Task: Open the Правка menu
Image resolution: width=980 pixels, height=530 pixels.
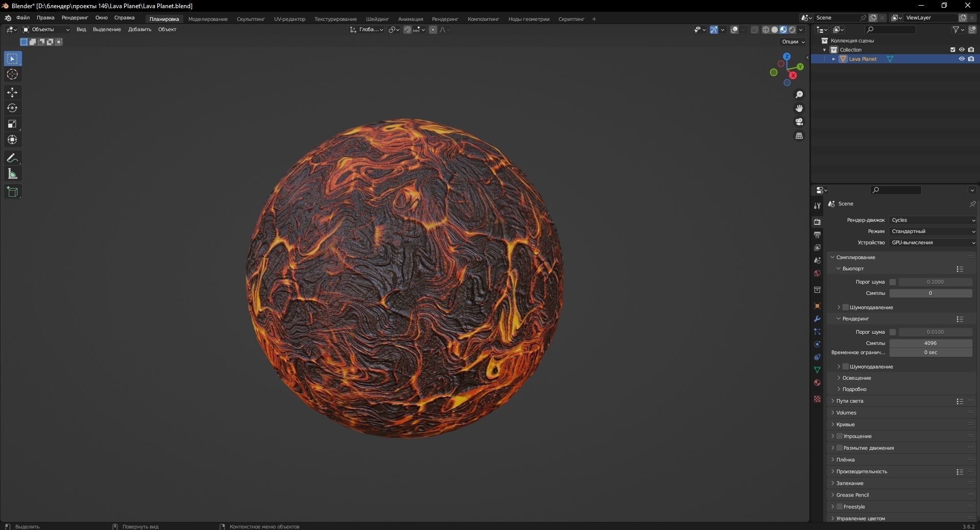Action: (45, 18)
